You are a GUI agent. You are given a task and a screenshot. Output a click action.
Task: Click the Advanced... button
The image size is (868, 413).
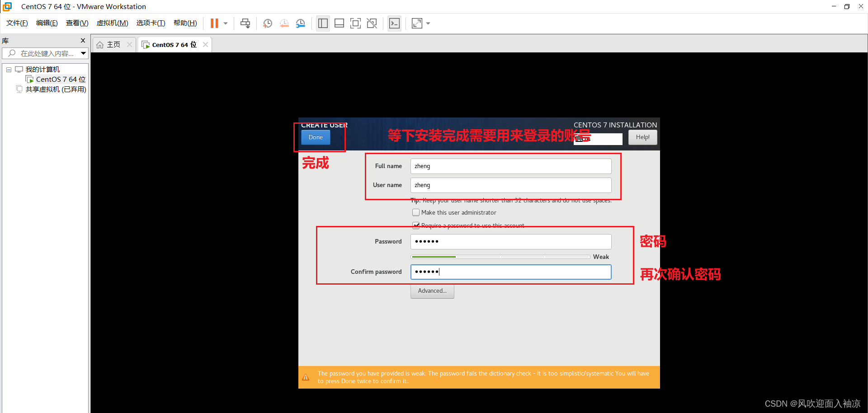pyautogui.click(x=432, y=291)
